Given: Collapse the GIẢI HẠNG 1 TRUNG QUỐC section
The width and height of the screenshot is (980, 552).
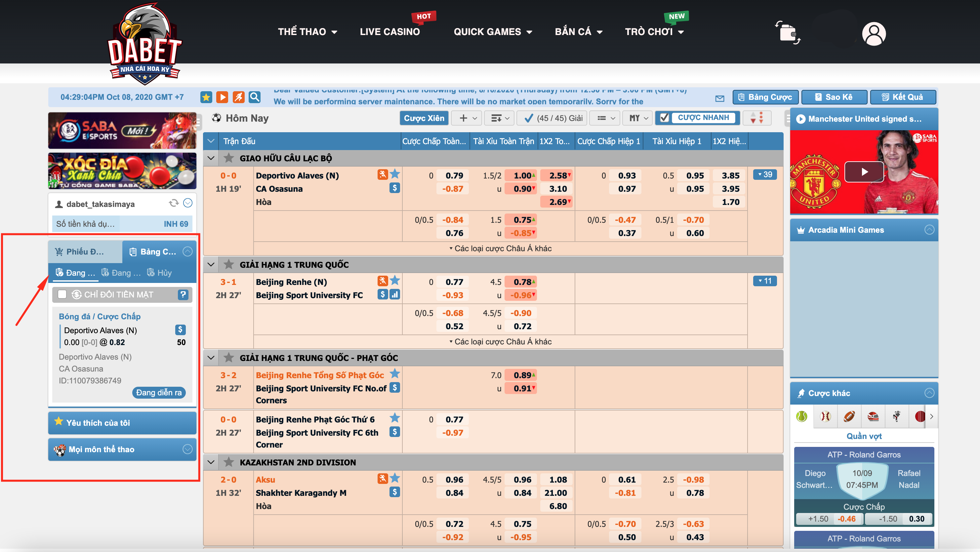Looking at the screenshot, I should click(211, 264).
